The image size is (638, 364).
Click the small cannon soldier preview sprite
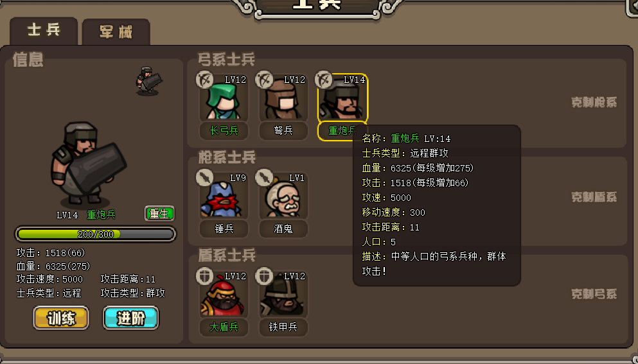click(148, 81)
